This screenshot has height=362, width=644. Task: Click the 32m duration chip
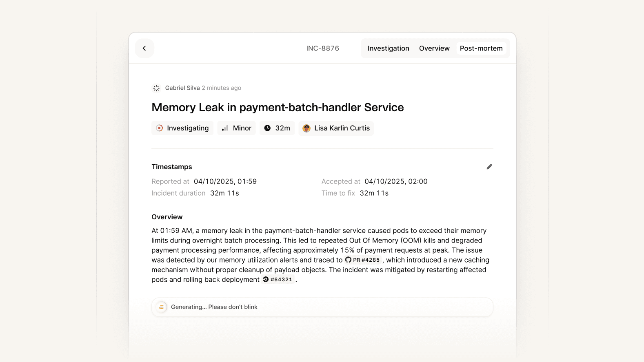click(x=277, y=128)
